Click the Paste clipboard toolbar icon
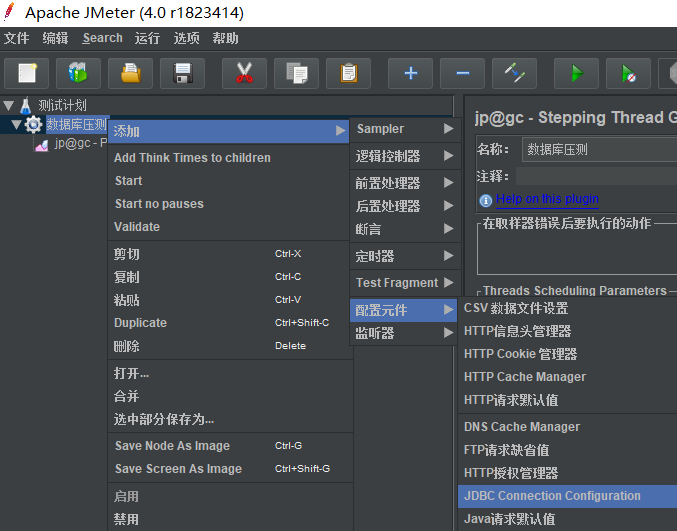This screenshot has height=531, width=677. coord(348,73)
